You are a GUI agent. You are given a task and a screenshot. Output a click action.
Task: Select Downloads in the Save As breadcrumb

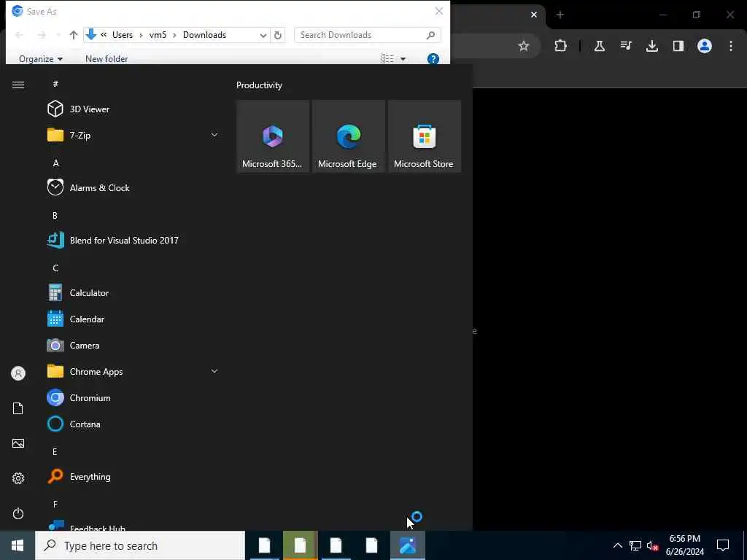[204, 35]
